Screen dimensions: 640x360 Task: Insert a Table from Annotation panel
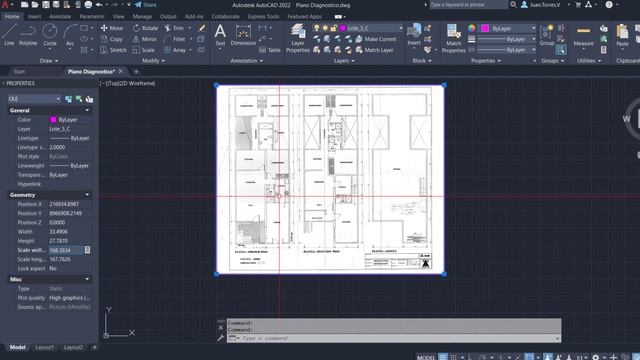[x=270, y=50]
